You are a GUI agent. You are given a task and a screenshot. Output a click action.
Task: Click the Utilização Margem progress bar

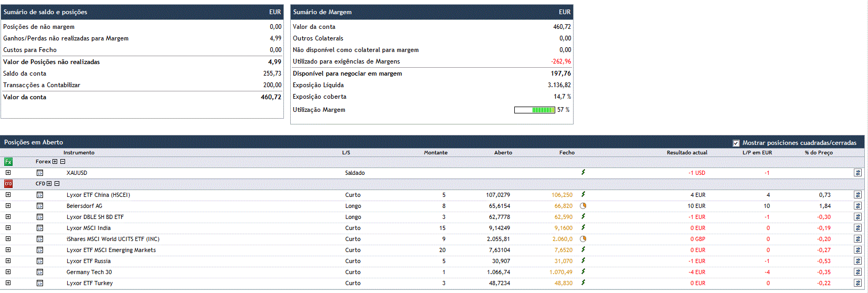534,110
